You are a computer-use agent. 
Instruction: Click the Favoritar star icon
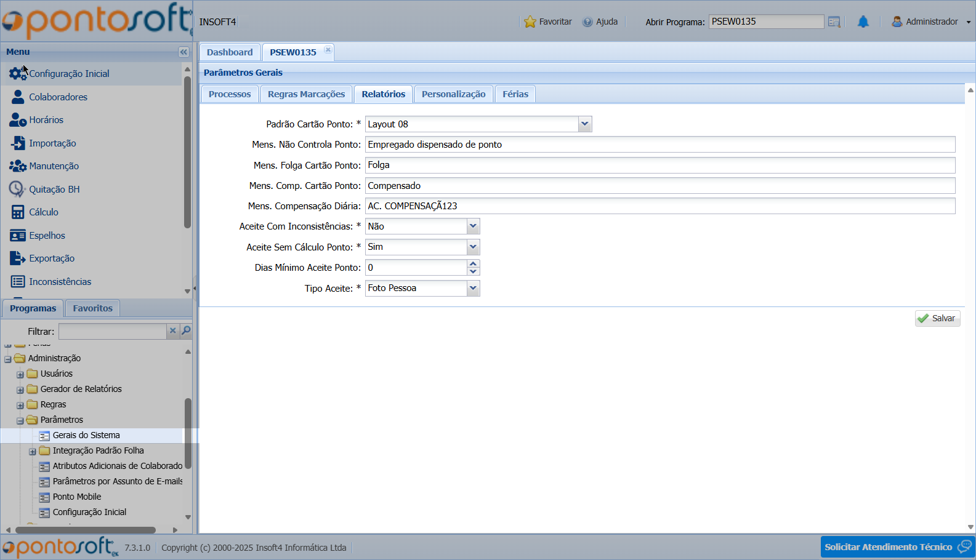tap(530, 22)
